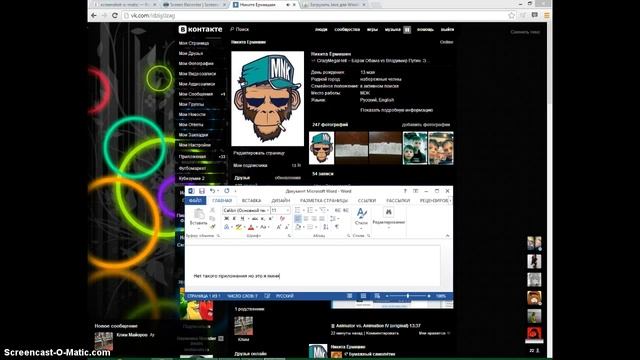The image size is (640, 360).
Task: Click the Numbering list icon in Word
Action: tap(310, 210)
